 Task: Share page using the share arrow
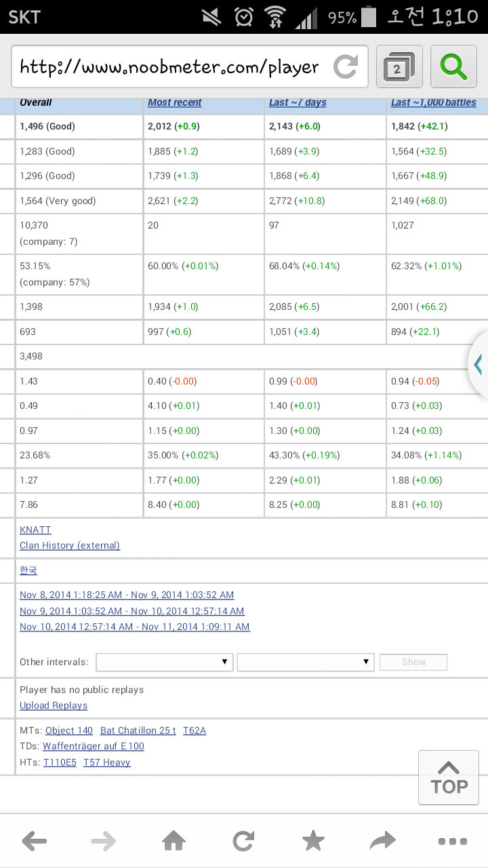tap(383, 842)
